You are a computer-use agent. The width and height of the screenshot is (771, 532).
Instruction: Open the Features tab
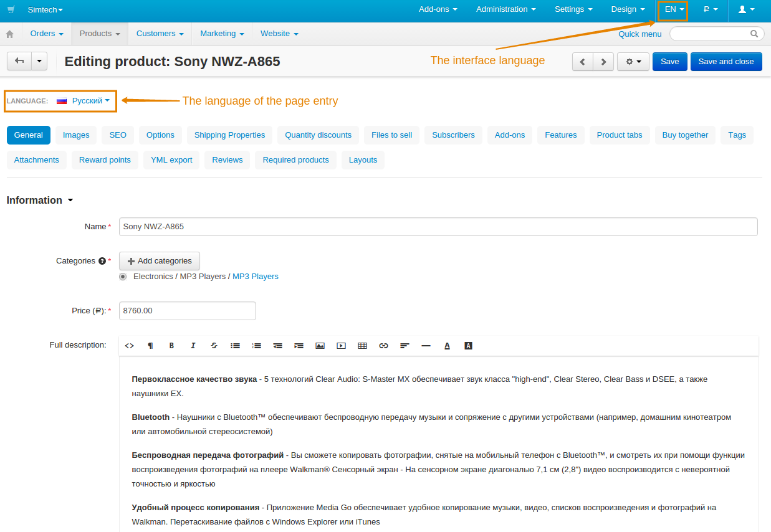point(561,135)
